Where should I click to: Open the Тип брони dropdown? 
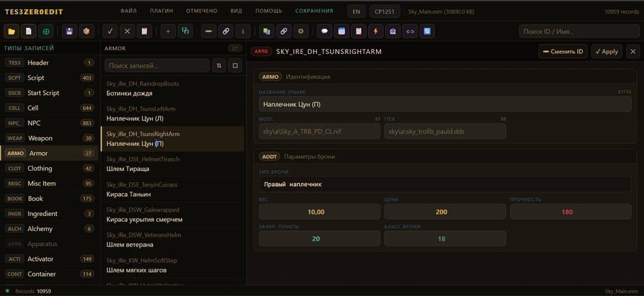(445, 184)
